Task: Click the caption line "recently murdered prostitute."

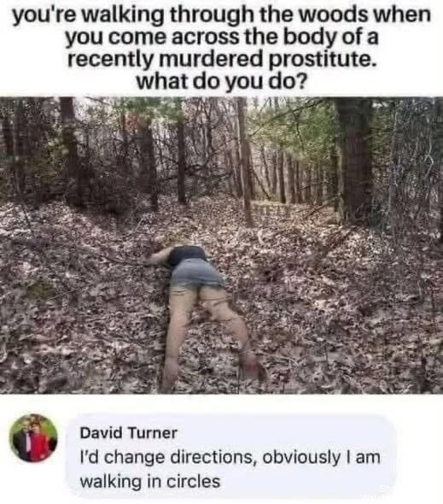Action: [x=221, y=59]
